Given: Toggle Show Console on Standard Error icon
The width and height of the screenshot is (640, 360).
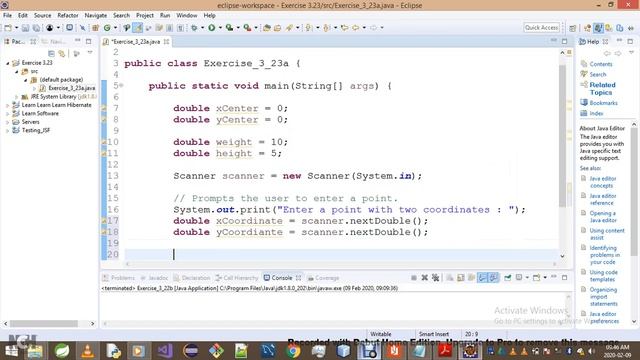Looking at the screenshot, I should pos(493,278).
